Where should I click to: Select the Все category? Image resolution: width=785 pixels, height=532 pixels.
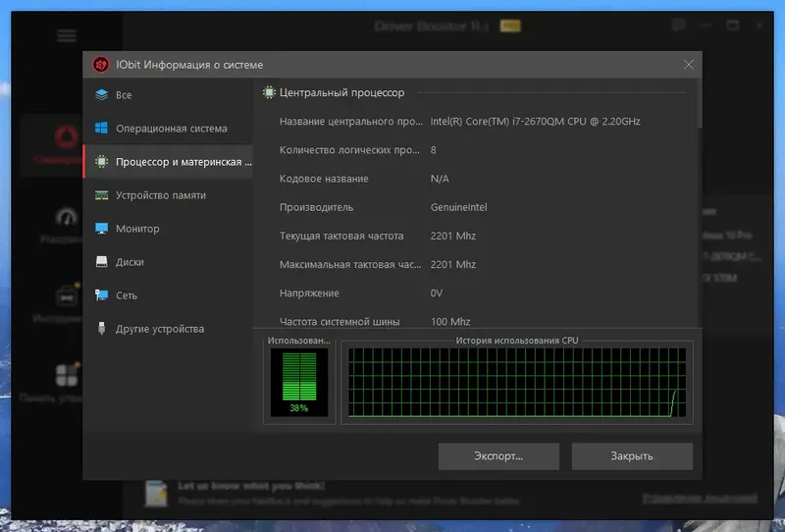168,94
